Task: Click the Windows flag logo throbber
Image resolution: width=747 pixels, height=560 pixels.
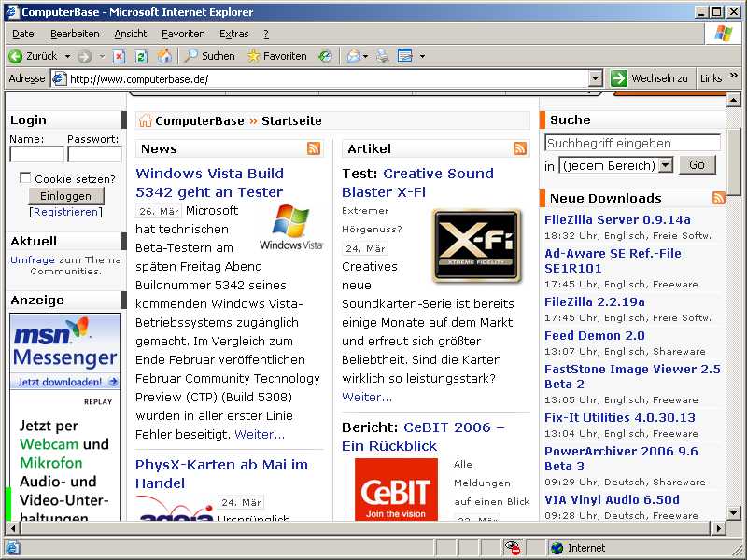Action: click(x=723, y=34)
